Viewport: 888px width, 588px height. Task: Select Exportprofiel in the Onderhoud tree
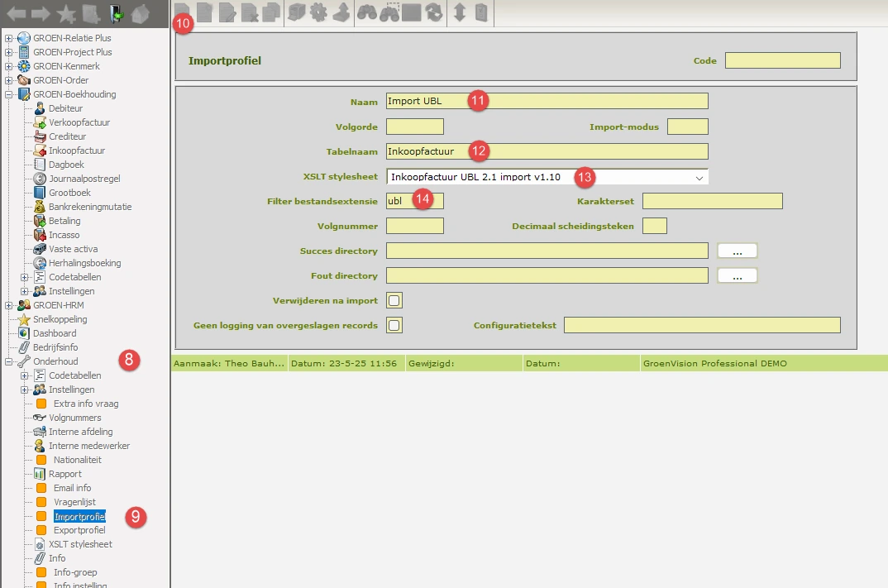pos(79,530)
